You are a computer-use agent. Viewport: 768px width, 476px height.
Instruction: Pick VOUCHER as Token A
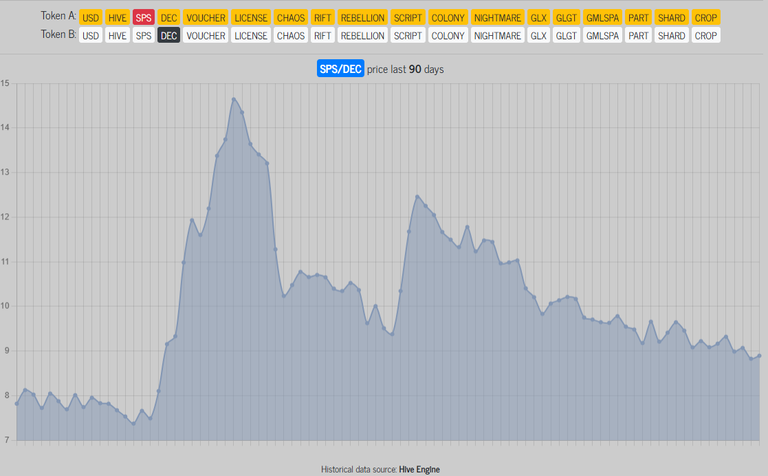206,18
